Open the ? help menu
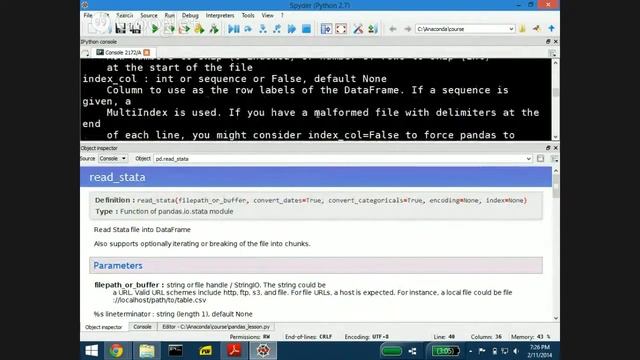 pyautogui.click(x=282, y=16)
